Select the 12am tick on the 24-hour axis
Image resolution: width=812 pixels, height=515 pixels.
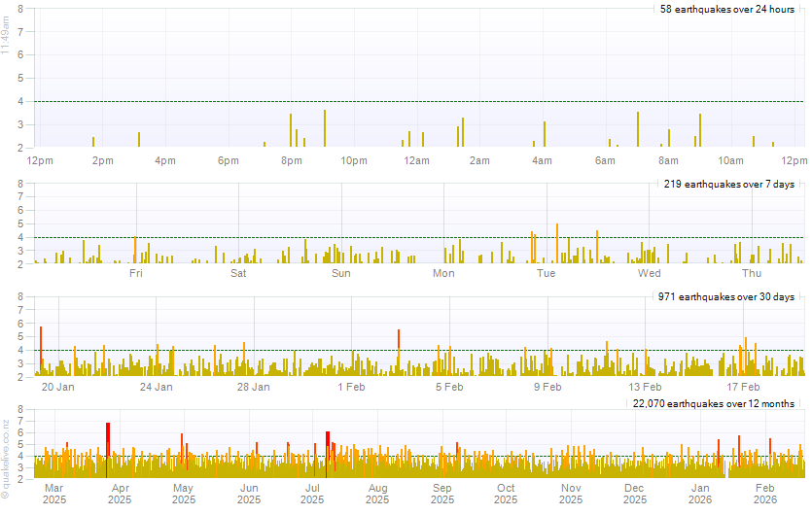pos(416,160)
